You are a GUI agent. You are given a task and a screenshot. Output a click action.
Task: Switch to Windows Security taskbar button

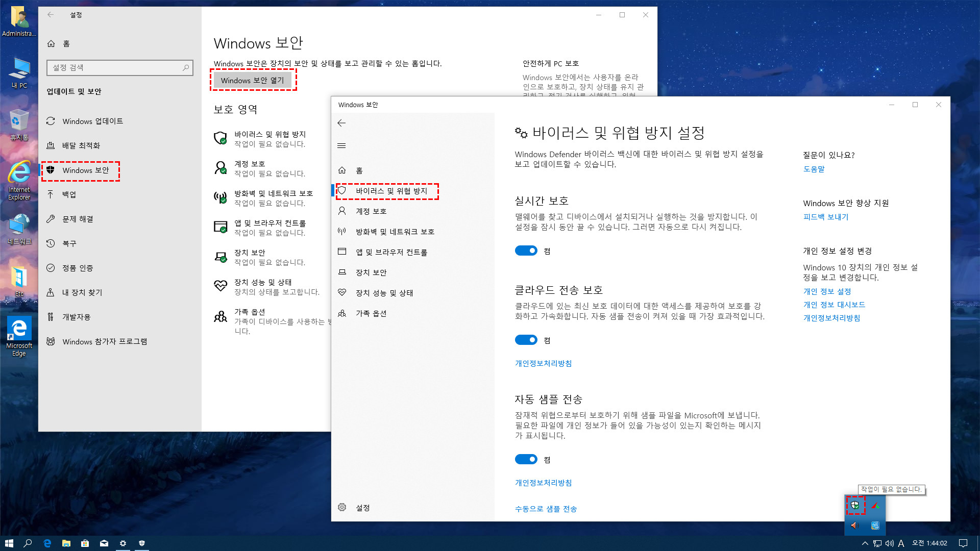[142, 543]
